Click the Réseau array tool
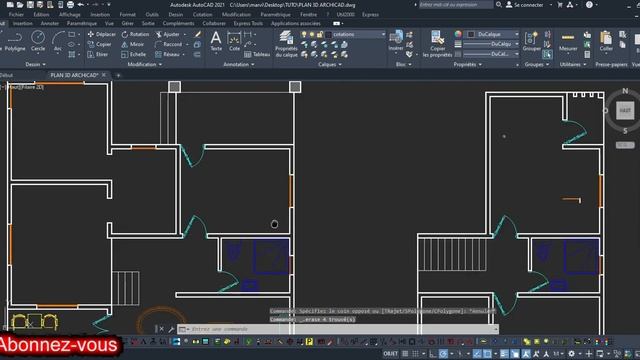The height and width of the screenshot is (360, 640). (167, 54)
